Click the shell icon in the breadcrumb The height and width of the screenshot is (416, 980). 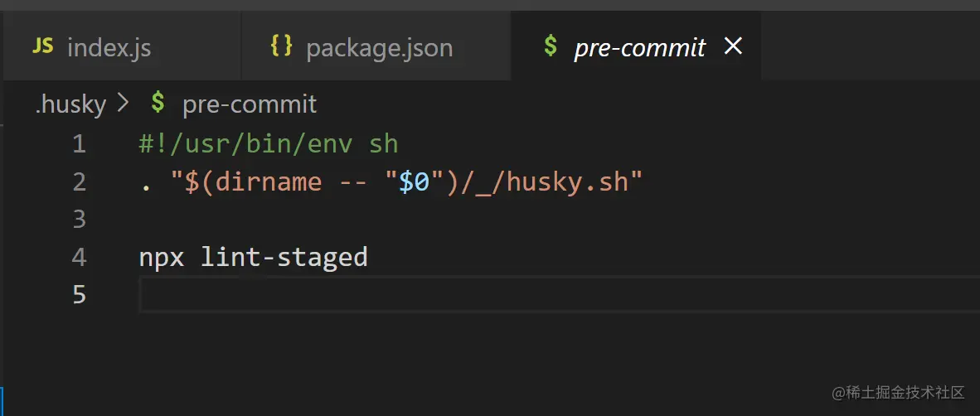click(158, 104)
